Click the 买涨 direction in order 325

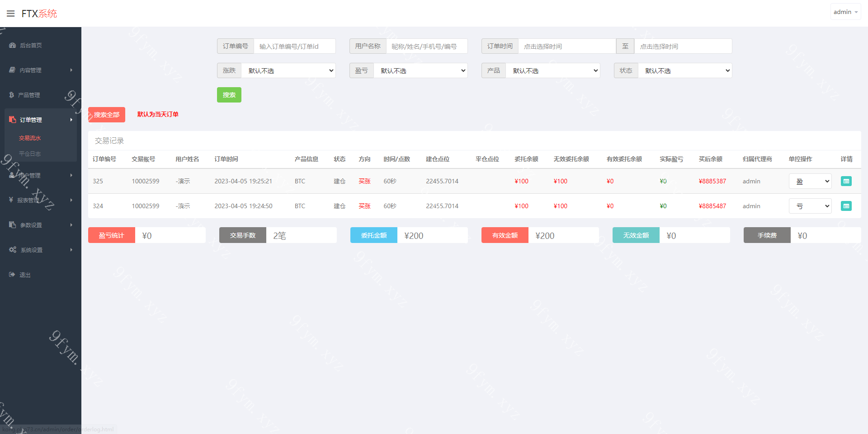tap(364, 181)
